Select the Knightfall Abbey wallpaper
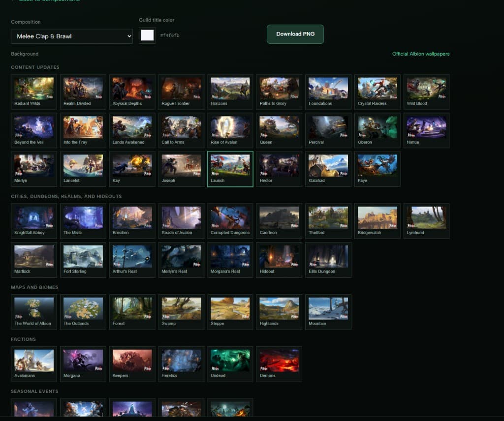The image size is (504, 421). click(x=34, y=221)
